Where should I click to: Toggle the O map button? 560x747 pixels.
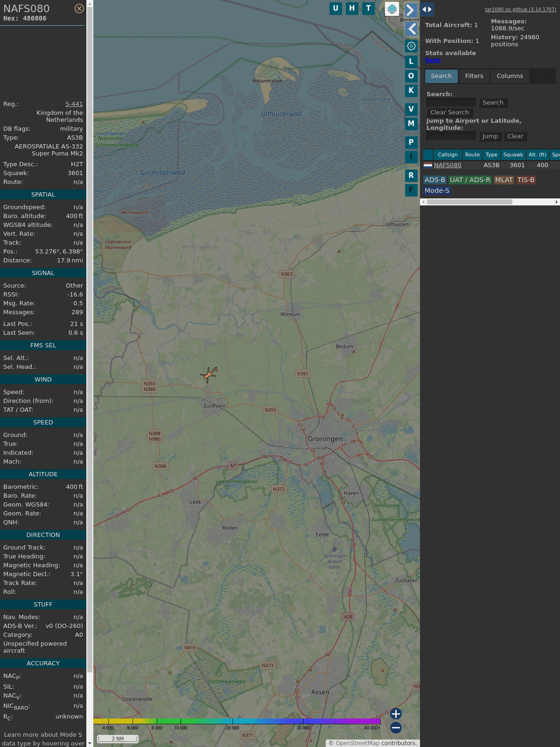[x=411, y=76]
